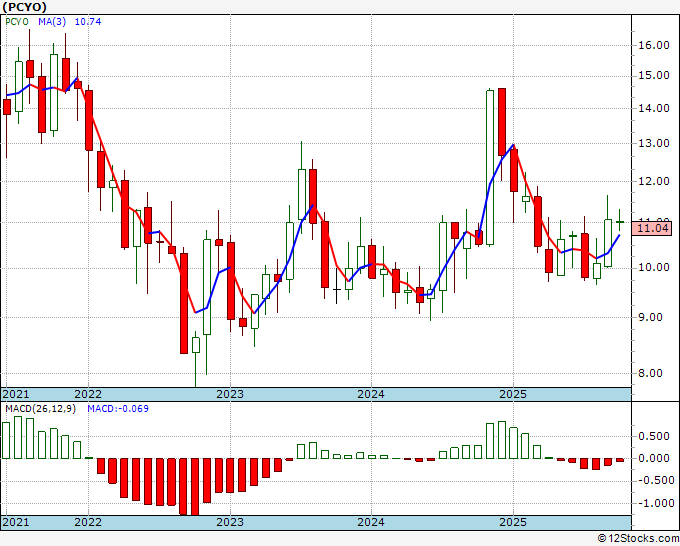Viewport: 680px width, 546px height.
Task: Click the tall green candlestick peaking near 14.50
Action: pos(490,167)
